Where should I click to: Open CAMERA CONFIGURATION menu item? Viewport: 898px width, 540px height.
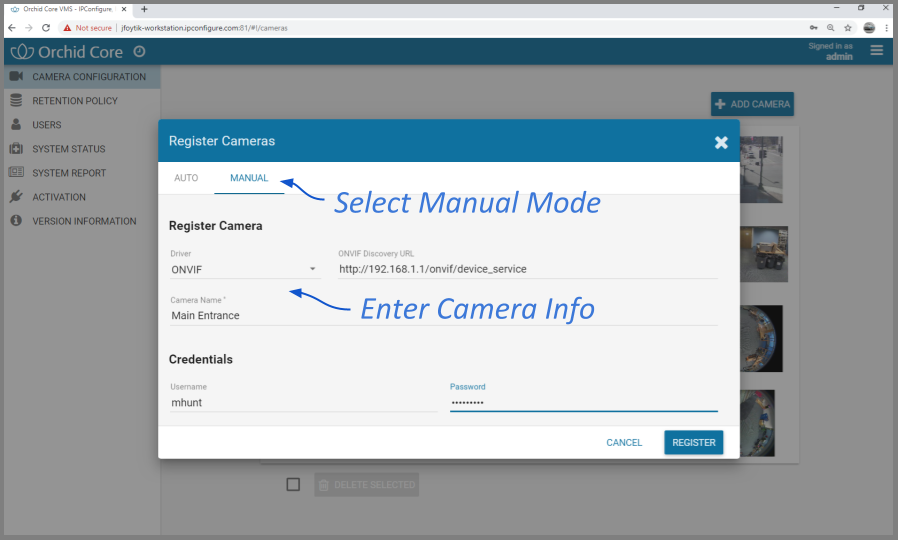pyautogui.click(x=82, y=77)
